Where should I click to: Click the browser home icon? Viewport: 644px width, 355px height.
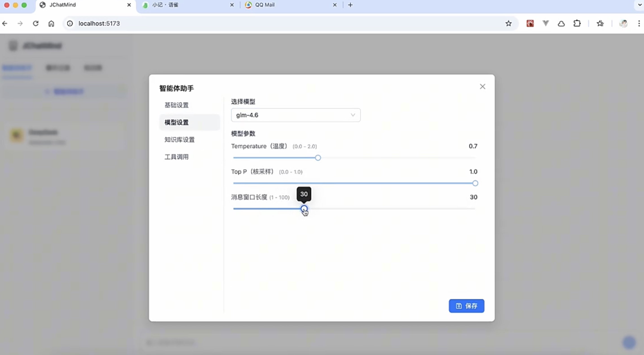(x=51, y=24)
